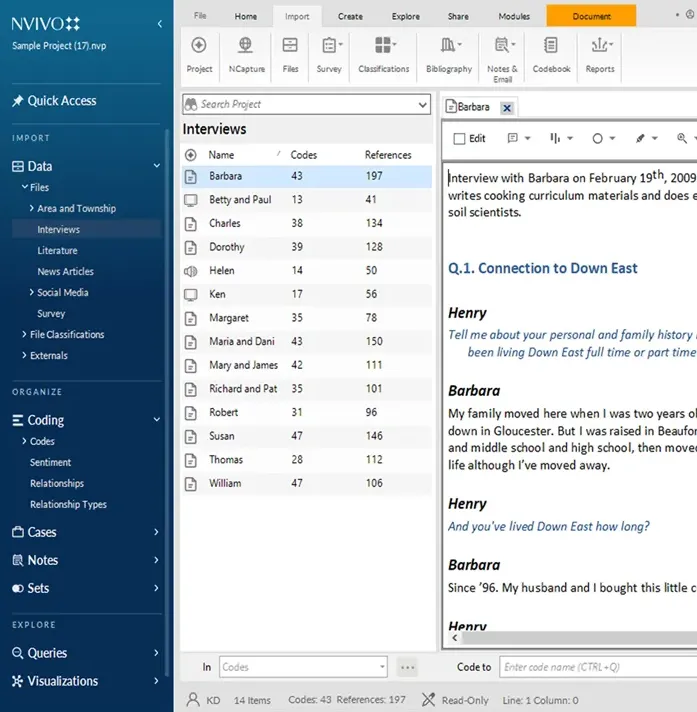Select the Susan interview row
The image size is (697, 712).
click(x=306, y=436)
